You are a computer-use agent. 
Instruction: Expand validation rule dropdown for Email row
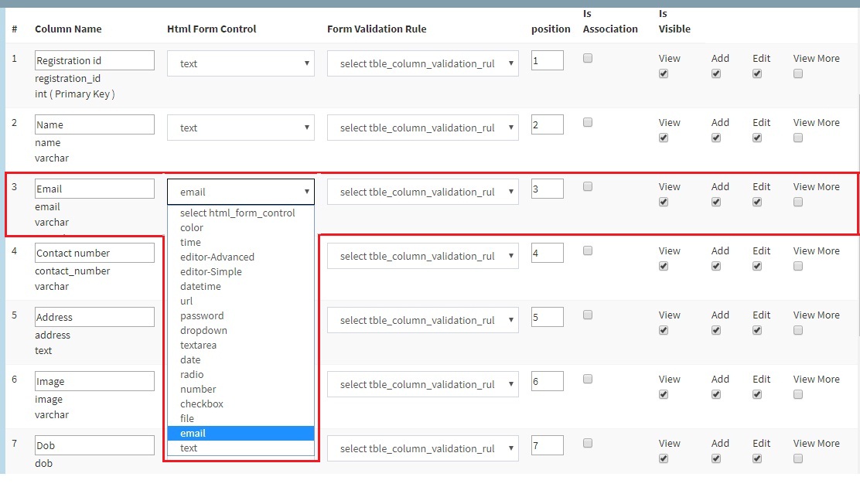pos(422,192)
